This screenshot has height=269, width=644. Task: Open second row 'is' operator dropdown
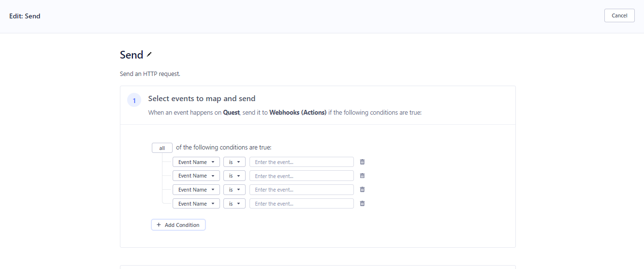(x=234, y=176)
